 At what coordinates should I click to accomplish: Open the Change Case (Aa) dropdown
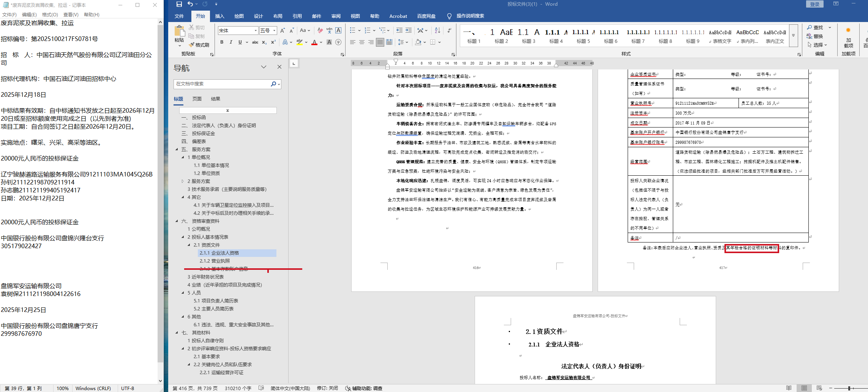305,30
